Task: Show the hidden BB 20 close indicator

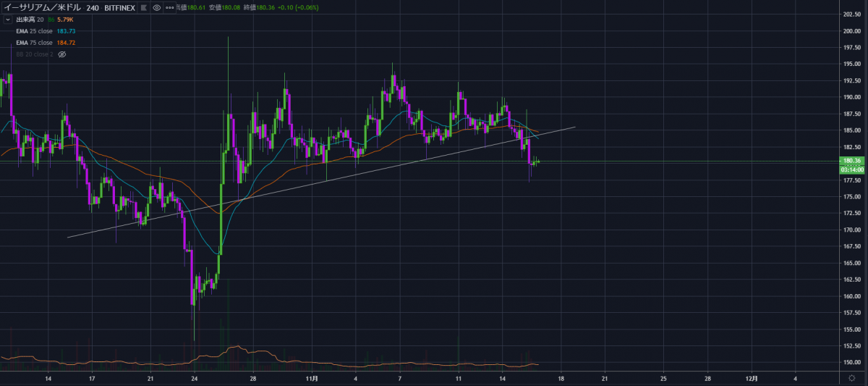Action: (62, 54)
